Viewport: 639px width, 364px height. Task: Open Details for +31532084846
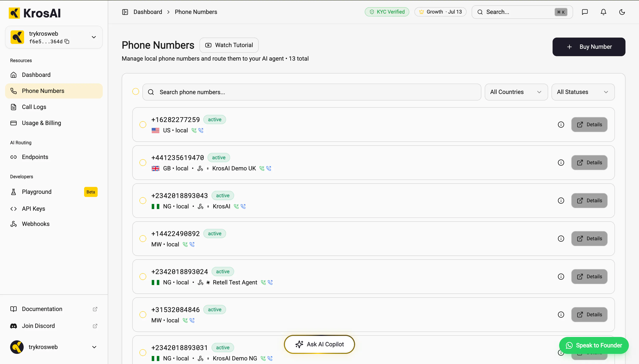point(589,315)
